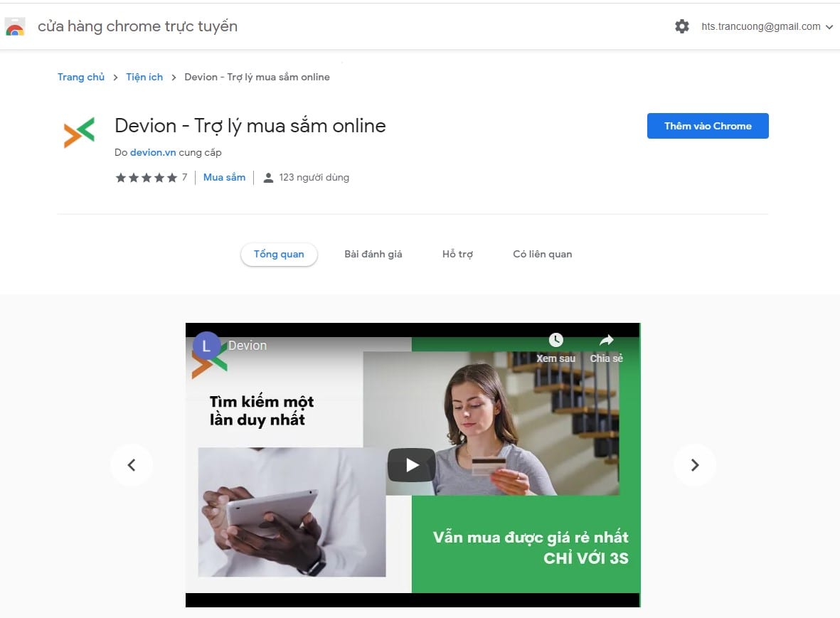The width and height of the screenshot is (840, 618).
Task: Click the L channel avatar in video
Action: point(206,346)
